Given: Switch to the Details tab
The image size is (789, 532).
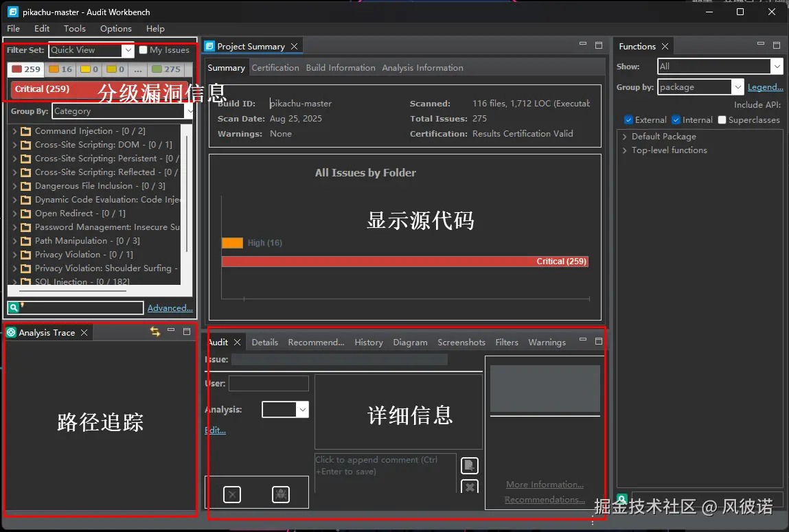Looking at the screenshot, I should pyautogui.click(x=264, y=342).
